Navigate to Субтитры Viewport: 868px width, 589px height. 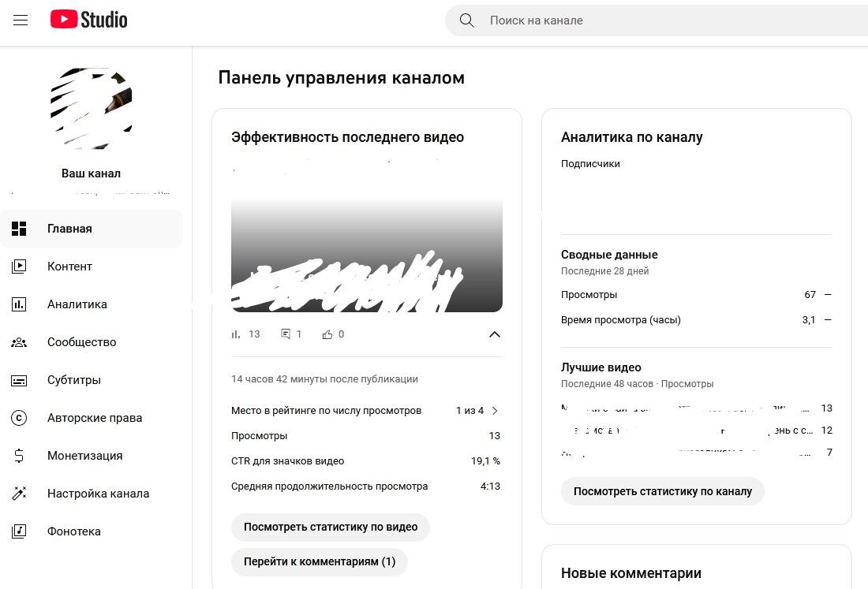tap(92, 380)
